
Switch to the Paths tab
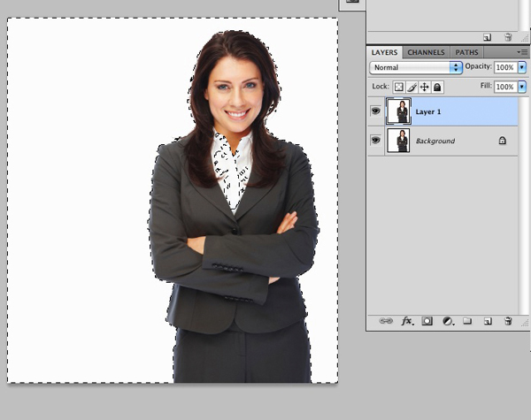click(x=466, y=53)
